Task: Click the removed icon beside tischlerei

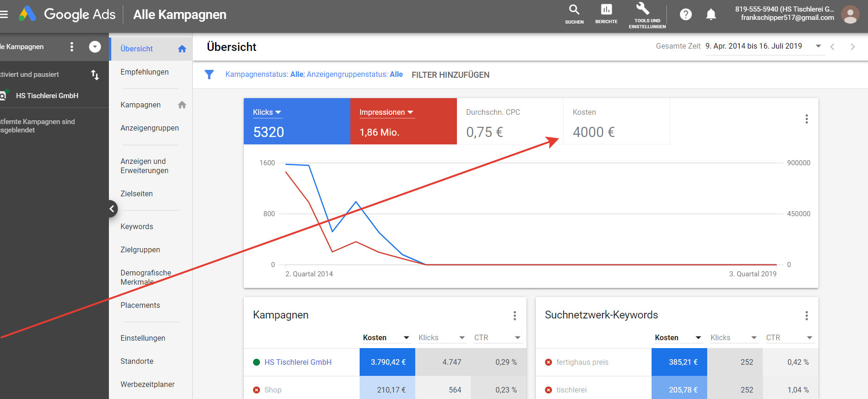Action: point(548,390)
